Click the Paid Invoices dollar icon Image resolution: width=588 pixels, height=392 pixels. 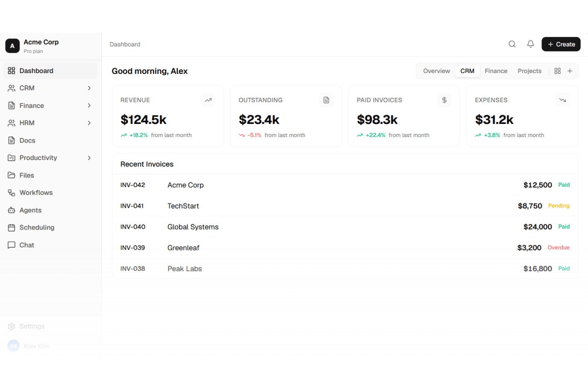[444, 100]
